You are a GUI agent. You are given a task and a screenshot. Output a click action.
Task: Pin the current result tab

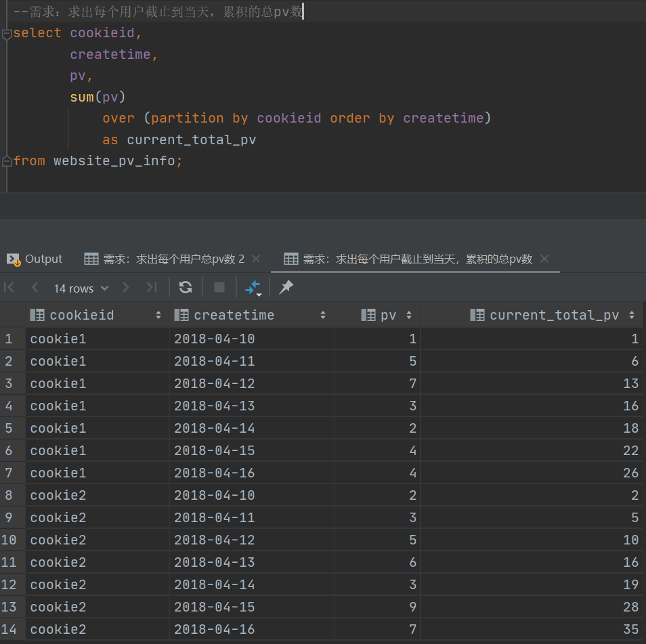[x=286, y=287]
